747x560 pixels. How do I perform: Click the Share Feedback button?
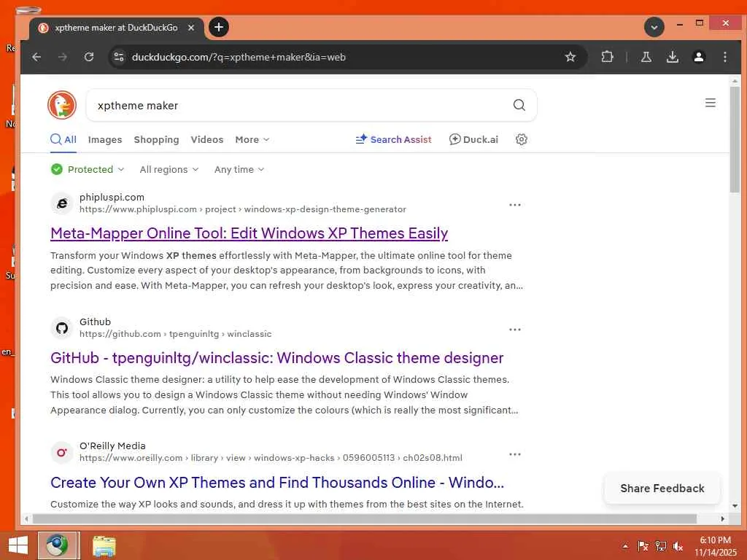point(662,489)
